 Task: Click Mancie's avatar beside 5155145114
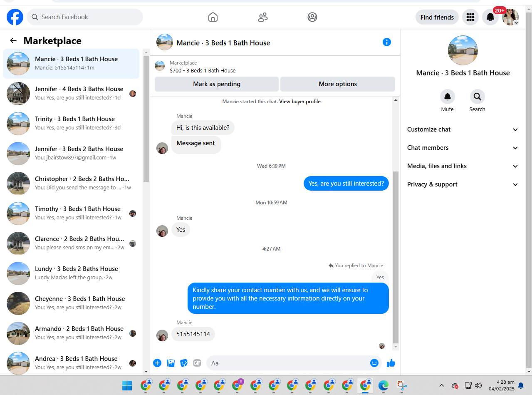point(162,335)
